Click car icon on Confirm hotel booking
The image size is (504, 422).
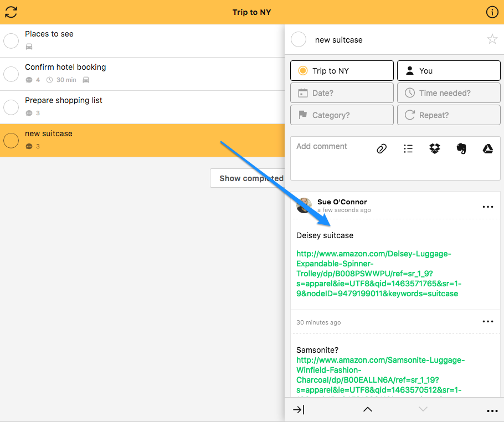click(86, 80)
